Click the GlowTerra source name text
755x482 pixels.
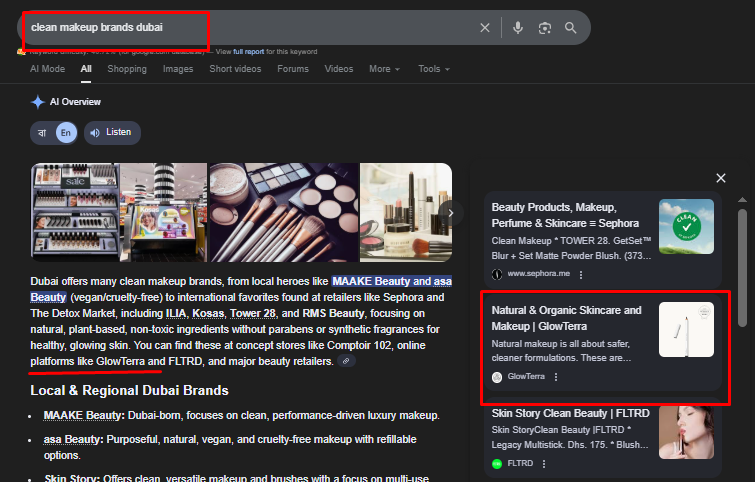[526, 377]
